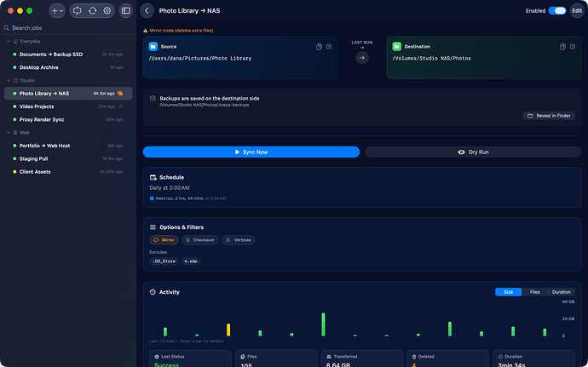The image size is (588, 367).
Task: Click the Source path /Users/dana/Pictures/Photo Library
Action: (200, 59)
